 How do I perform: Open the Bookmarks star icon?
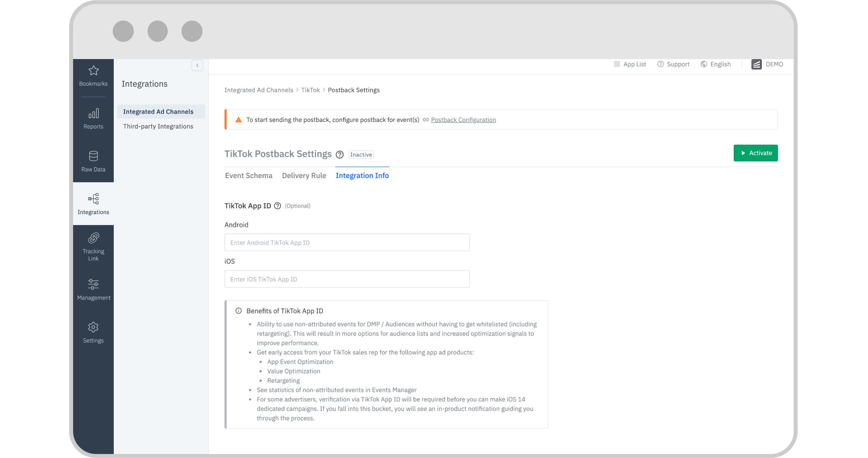point(93,71)
